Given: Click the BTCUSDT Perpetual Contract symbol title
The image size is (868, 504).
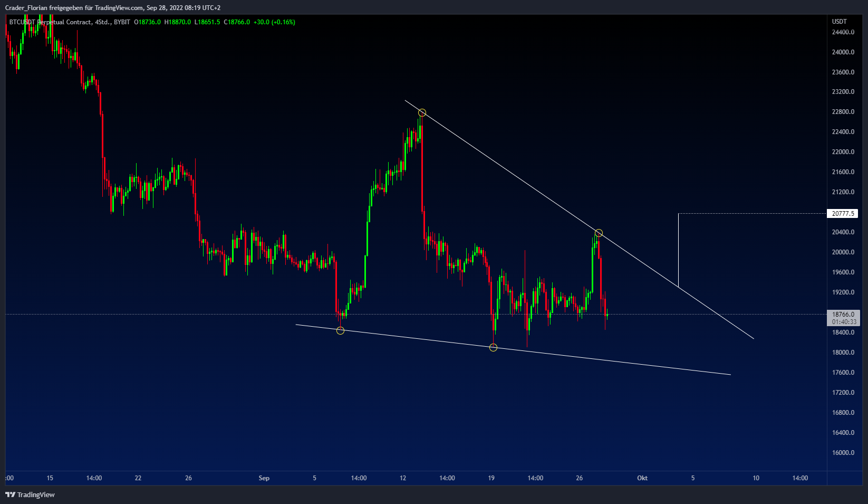Looking at the screenshot, I should tap(50, 22).
